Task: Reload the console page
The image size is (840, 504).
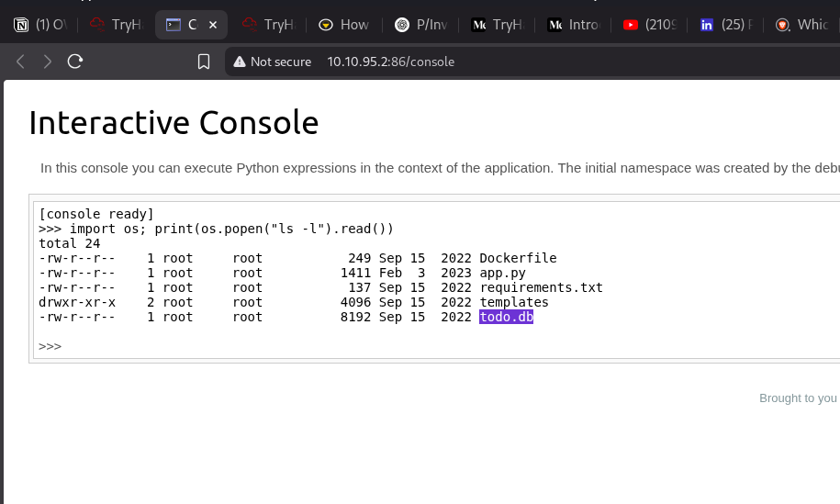Action: tap(75, 62)
